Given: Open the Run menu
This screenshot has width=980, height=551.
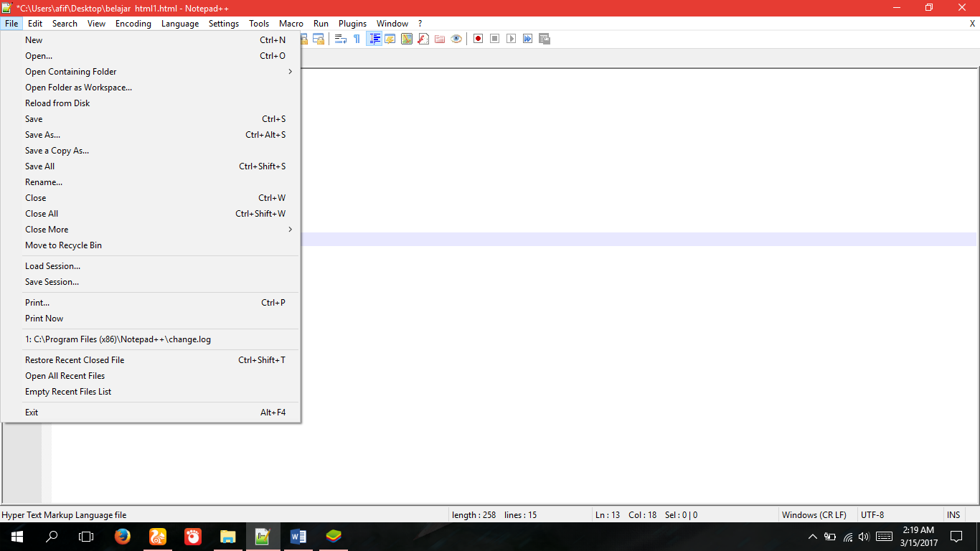Looking at the screenshot, I should pyautogui.click(x=321, y=24).
